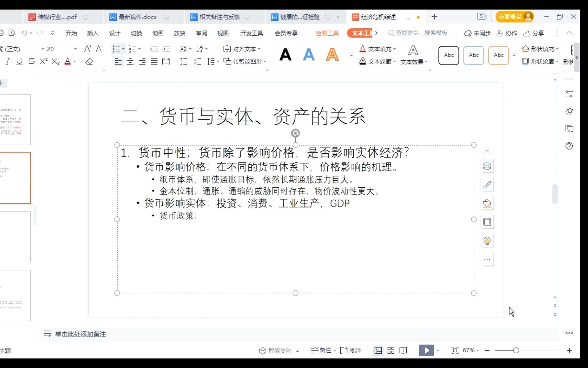Click 访客登录 login button
This screenshot has height=368, width=588.
(x=514, y=16)
